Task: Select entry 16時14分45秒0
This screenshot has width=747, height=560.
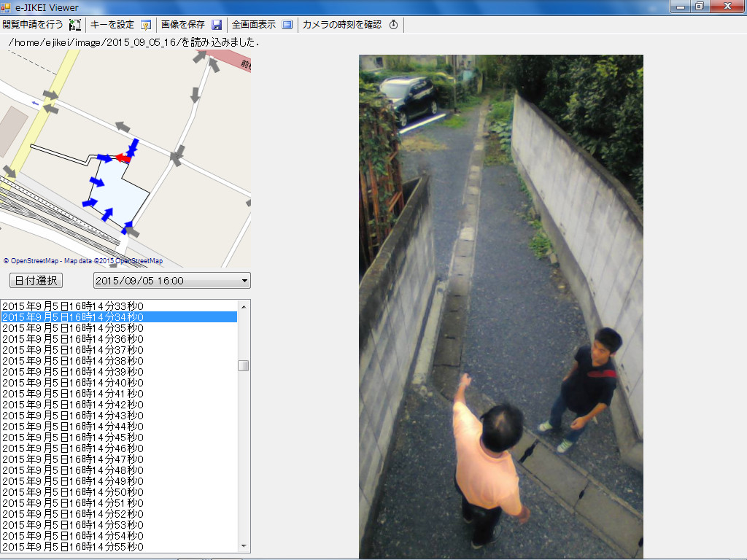Action: (x=119, y=437)
